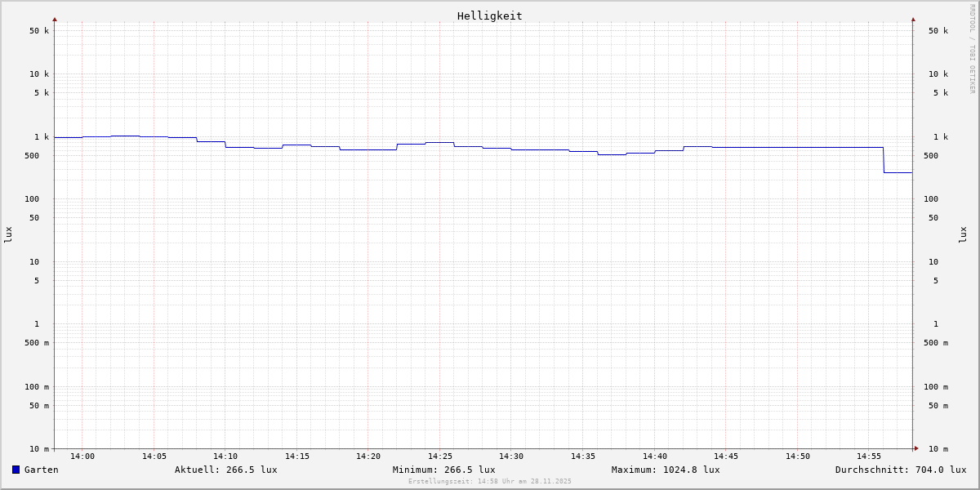
Task: Click the Minimum 266.5 lux statistic
Action: pyautogui.click(x=443, y=470)
